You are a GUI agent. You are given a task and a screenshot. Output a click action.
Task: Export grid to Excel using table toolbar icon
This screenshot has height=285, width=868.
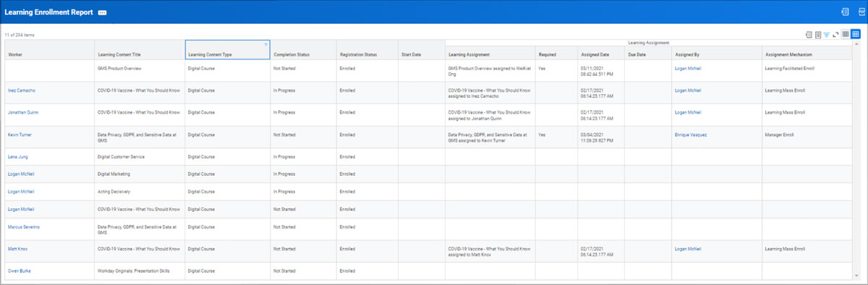coord(809,34)
